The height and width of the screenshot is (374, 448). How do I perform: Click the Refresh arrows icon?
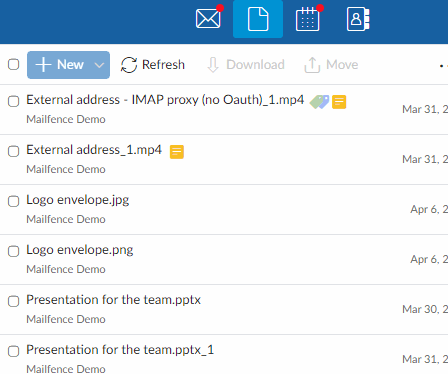[129, 65]
